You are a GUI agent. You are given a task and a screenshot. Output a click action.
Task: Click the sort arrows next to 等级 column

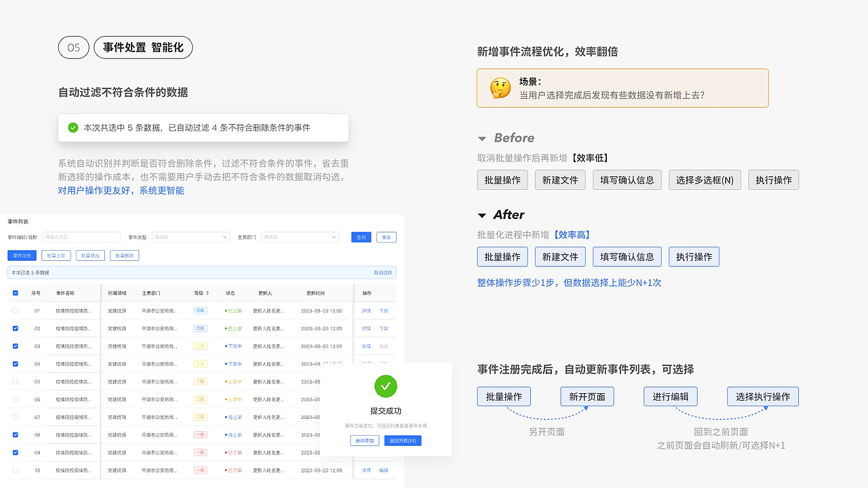click(x=208, y=293)
